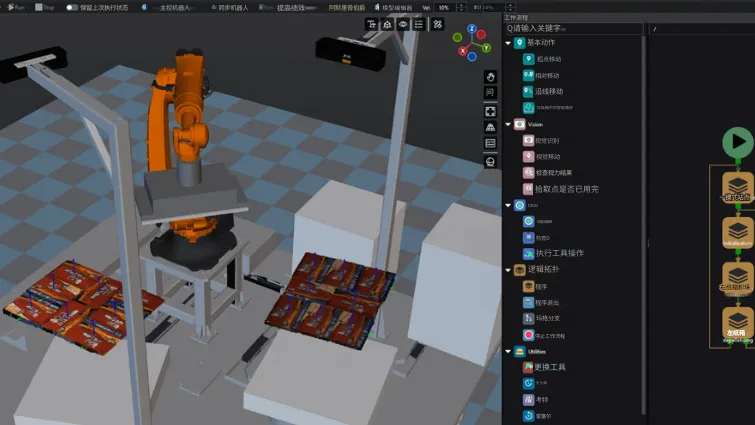Image resolution: width=755 pixels, height=425 pixels.
Task: Click the 逻辑拓扑 category icon
Action: 520,270
